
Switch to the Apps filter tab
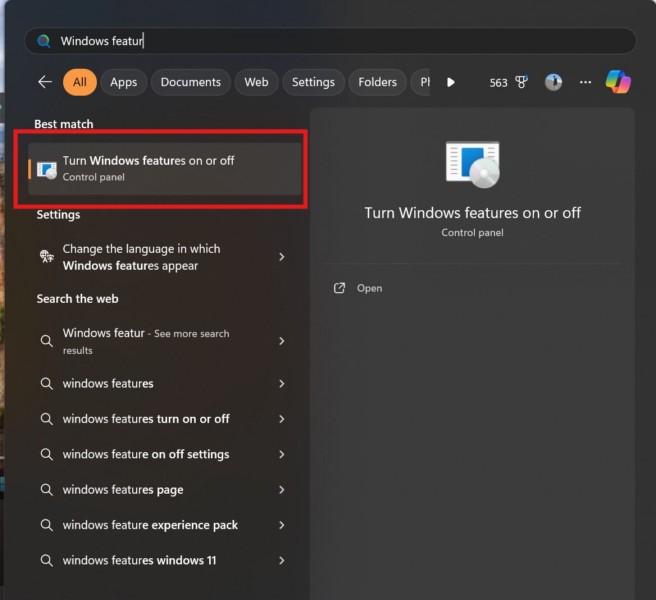point(124,82)
